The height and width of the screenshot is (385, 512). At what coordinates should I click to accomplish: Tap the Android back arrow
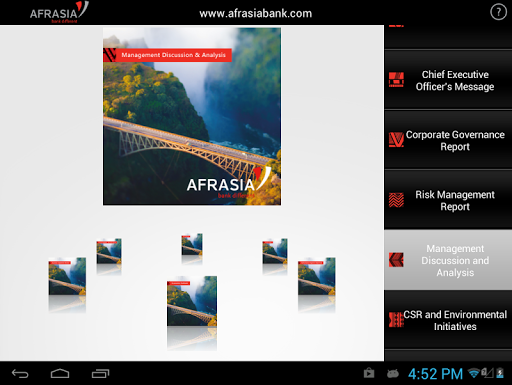pos(20,374)
